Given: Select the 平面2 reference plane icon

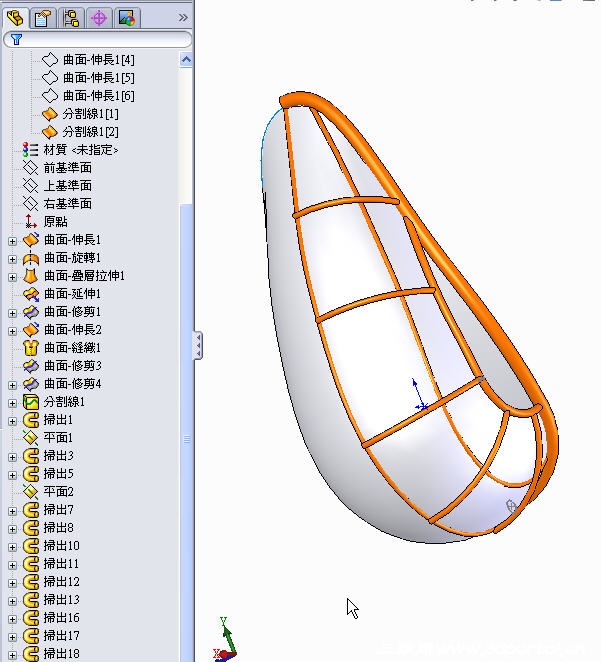Looking at the screenshot, I should (31, 492).
